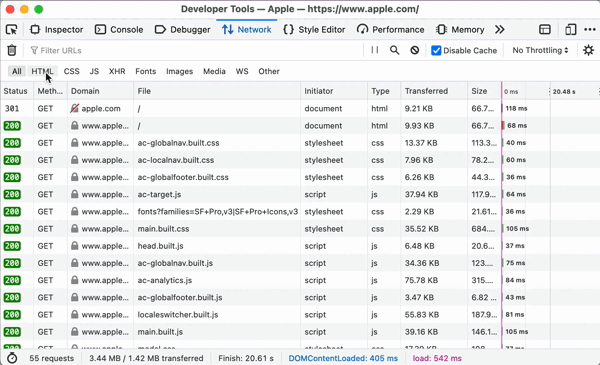Click 200 status badge for head.built.js

coord(12,246)
